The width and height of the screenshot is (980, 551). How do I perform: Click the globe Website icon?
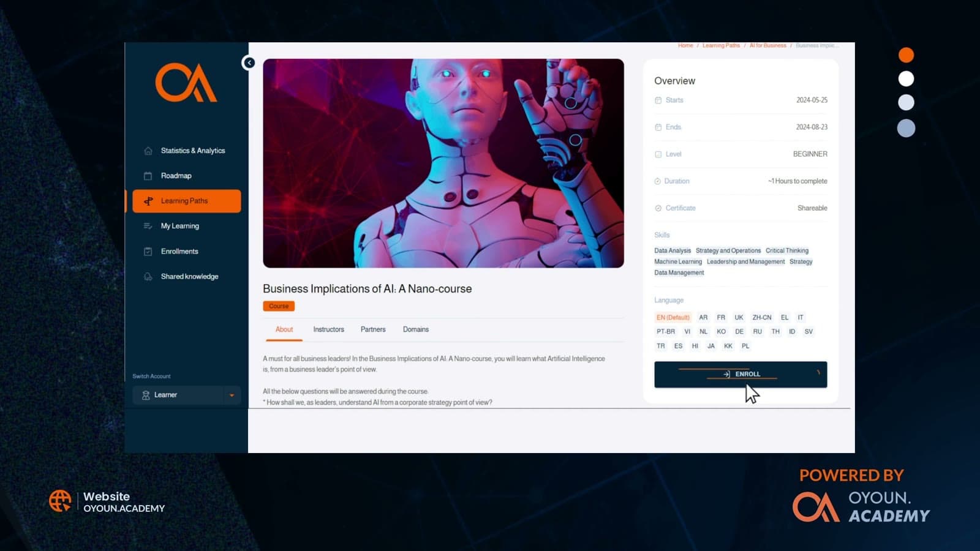point(60,501)
